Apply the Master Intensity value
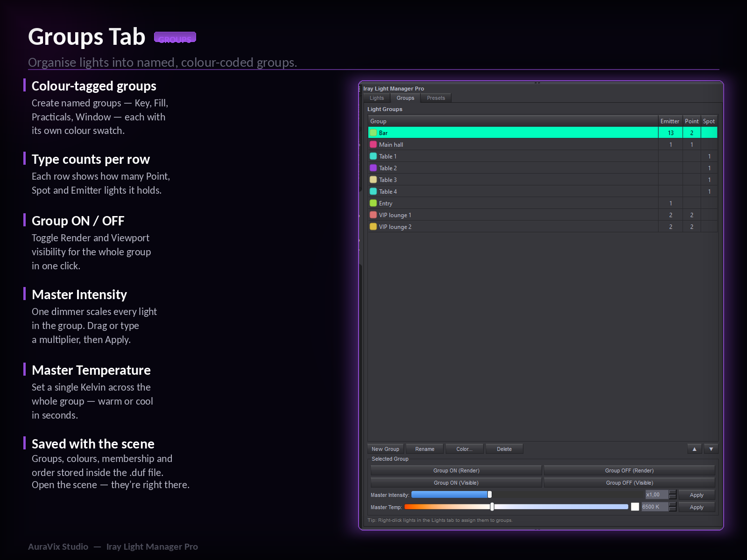The width and height of the screenshot is (747, 560). (697, 495)
